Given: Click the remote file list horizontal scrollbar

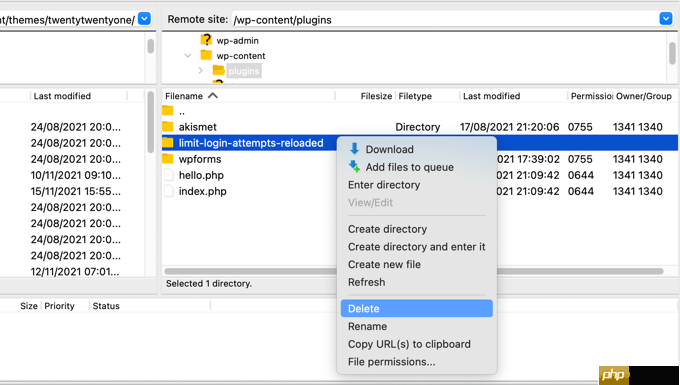Looking at the screenshot, I should click(414, 271).
